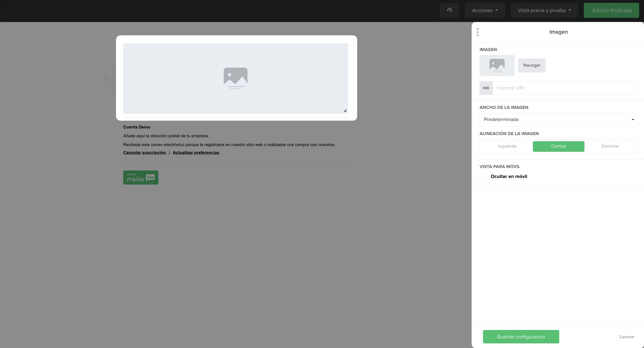Move block down with the chevron arrow

[x=114, y=89]
